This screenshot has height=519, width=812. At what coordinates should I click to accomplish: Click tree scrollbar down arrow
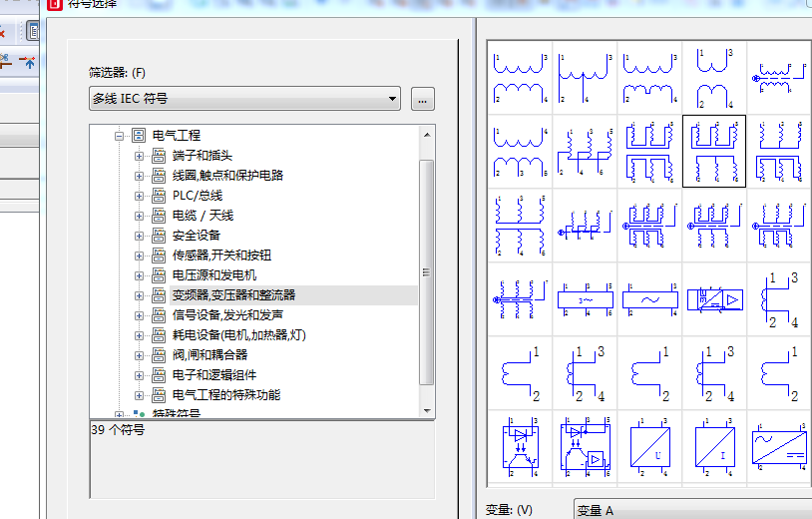click(x=427, y=409)
